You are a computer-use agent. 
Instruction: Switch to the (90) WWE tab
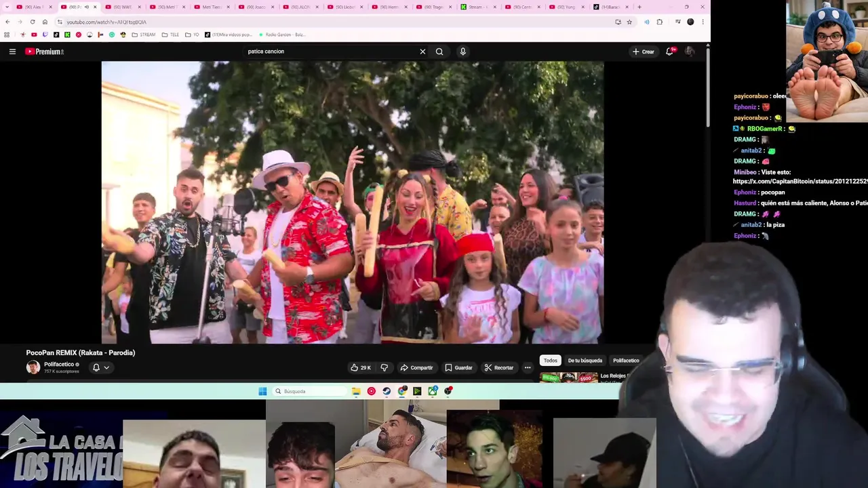pyautogui.click(x=122, y=7)
